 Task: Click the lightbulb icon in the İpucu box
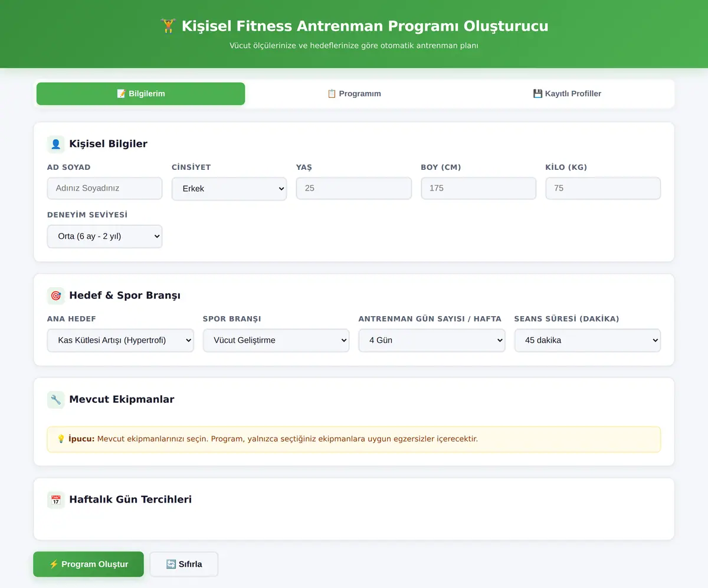(x=61, y=439)
